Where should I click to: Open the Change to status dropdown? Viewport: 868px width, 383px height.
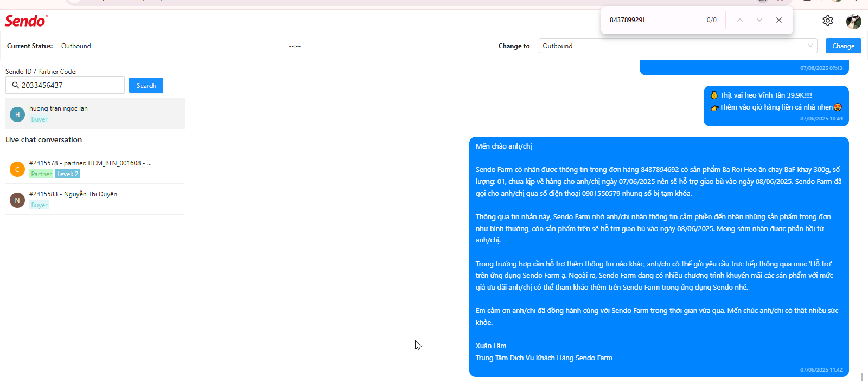pos(678,46)
